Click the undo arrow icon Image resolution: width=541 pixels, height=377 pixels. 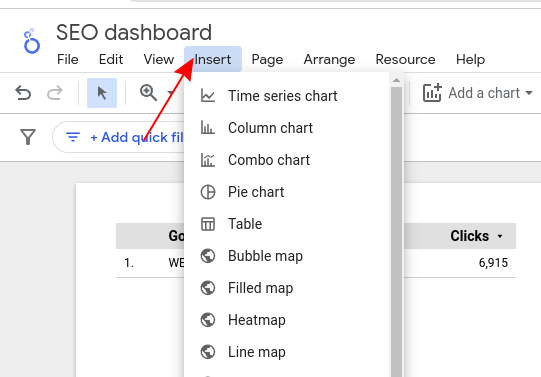(23, 93)
